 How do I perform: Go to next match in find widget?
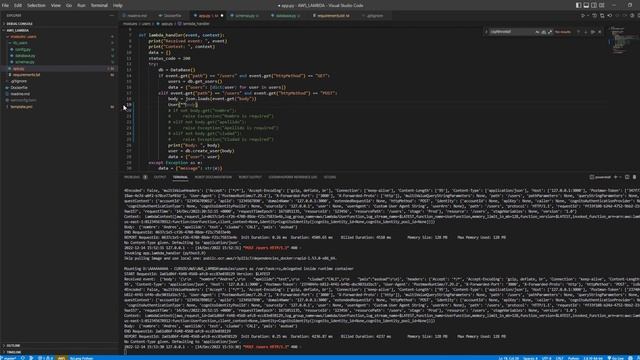(586, 31)
